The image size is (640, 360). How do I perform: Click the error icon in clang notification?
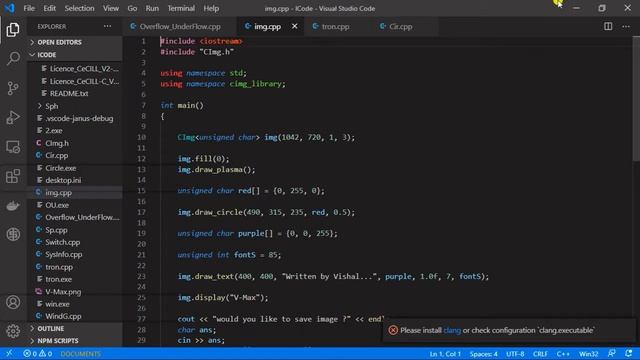pyautogui.click(x=393, y=330)
